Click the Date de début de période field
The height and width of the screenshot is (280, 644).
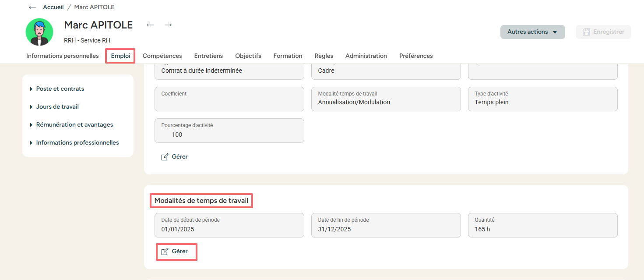[x=229, y=225]
